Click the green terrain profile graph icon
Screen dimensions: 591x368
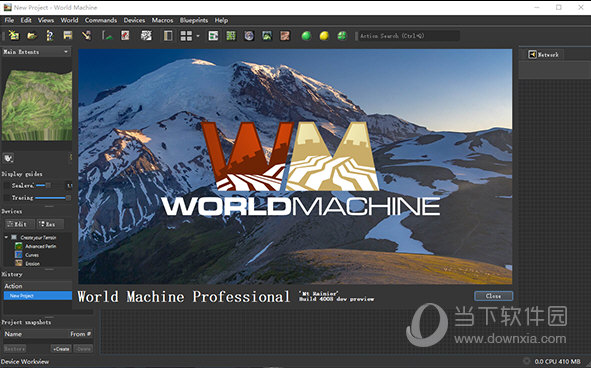tap(107, 35)
